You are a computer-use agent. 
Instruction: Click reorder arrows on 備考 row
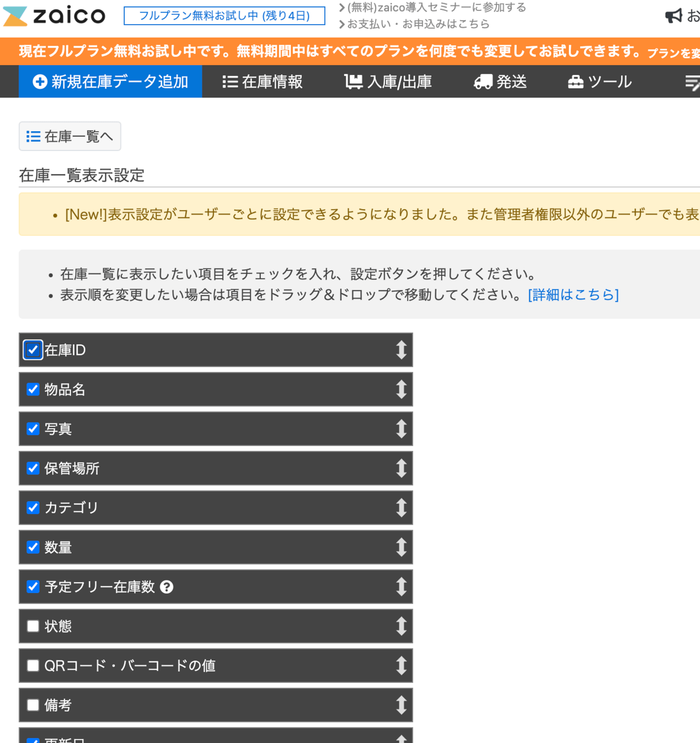401,705
